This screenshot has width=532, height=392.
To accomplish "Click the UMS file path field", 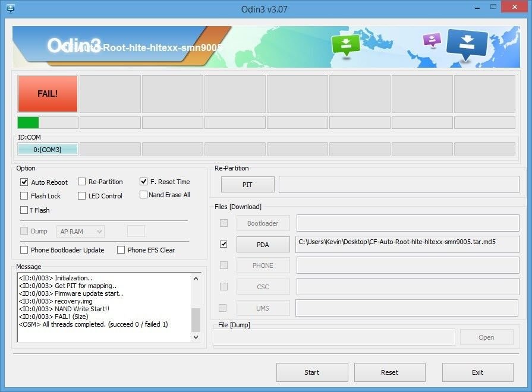I will pyautogui.click(x=407, y=308).
